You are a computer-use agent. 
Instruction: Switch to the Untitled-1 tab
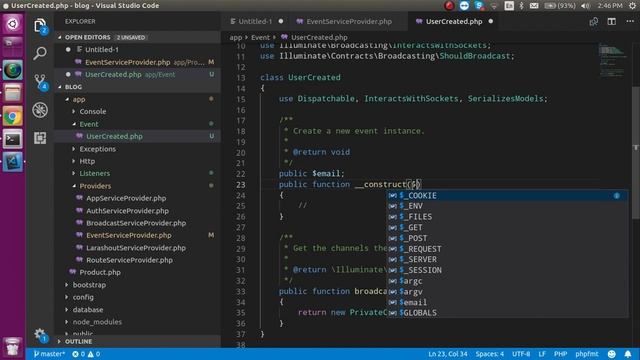tap(255, 22)
